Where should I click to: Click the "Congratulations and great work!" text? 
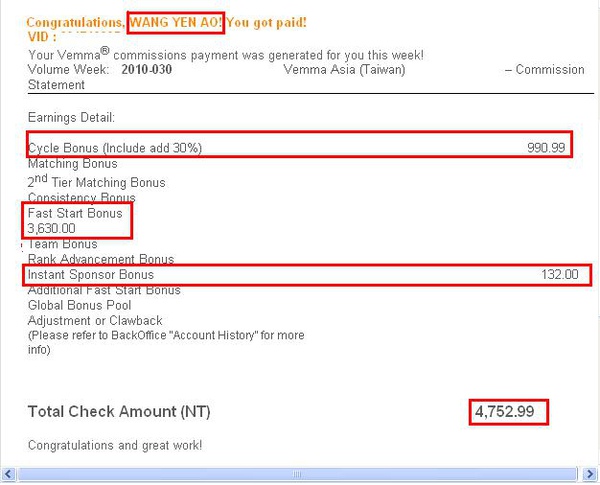[115, 446]
